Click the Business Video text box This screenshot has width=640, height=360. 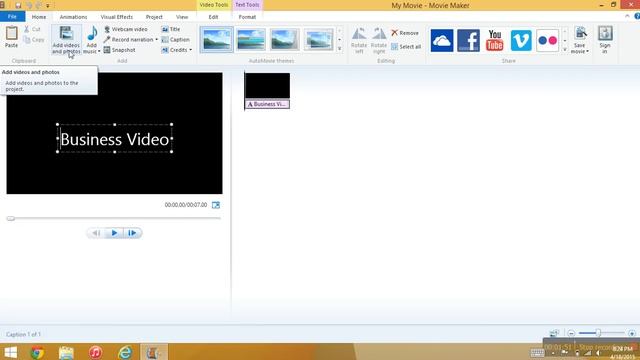pos(115,139)
